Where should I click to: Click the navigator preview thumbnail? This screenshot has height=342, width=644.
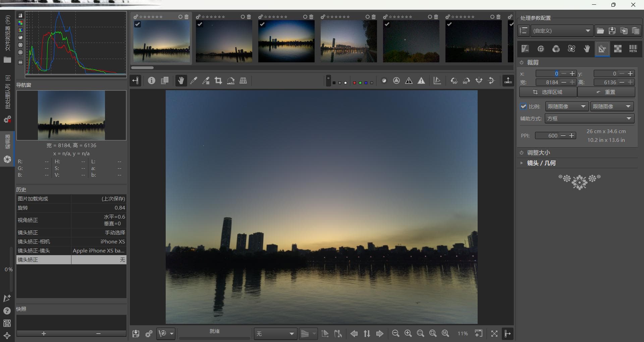[71, 115]
